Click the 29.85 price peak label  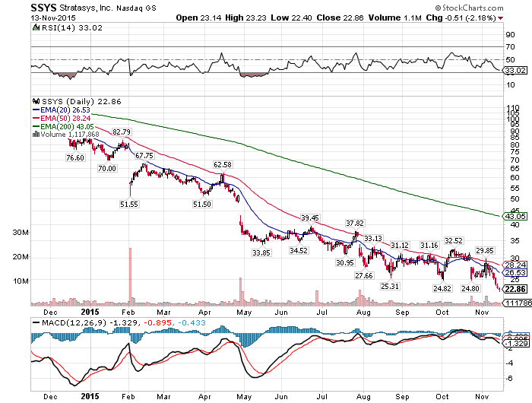(x=485, y=251)
